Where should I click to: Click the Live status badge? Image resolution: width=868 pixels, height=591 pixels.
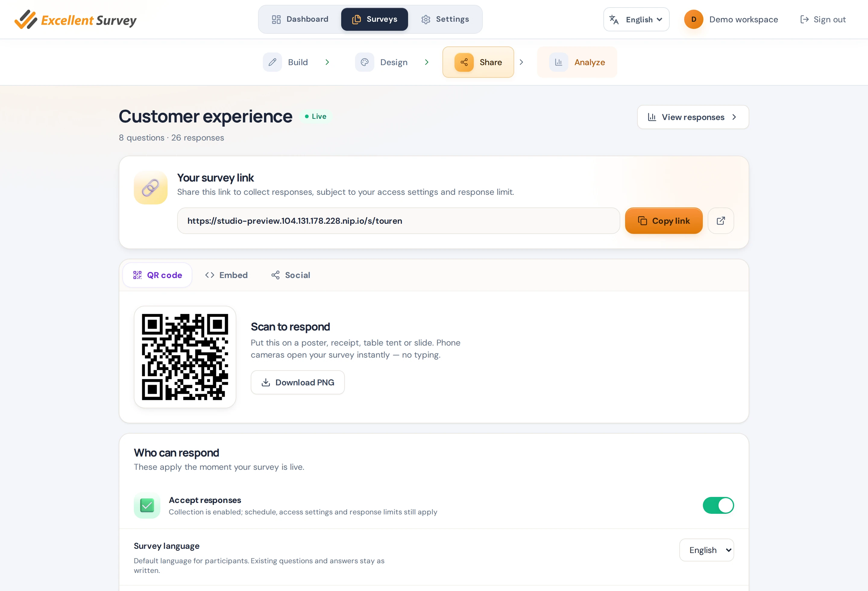[316, 117]
